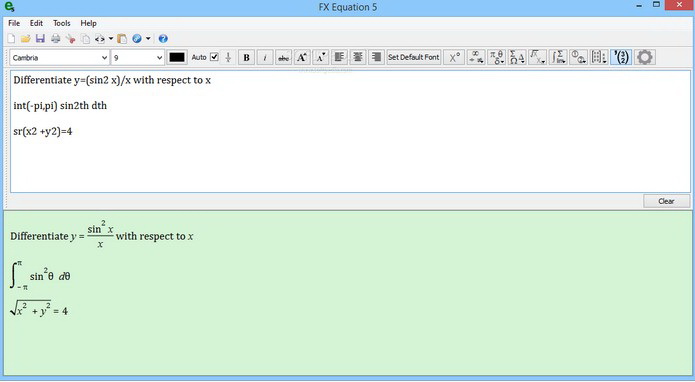Open the File menu
This screenshot has width=695, height=382.
click(14, 23)
